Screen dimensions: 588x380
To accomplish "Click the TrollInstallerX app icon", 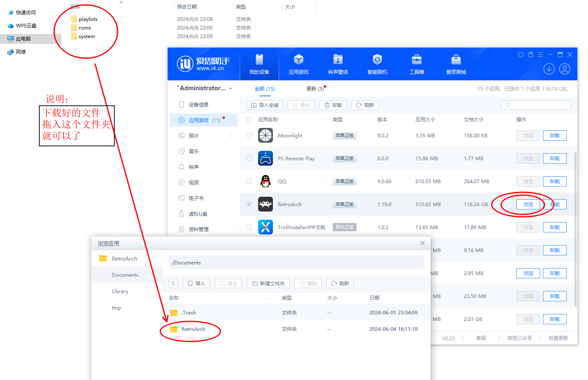I will 266,227.
